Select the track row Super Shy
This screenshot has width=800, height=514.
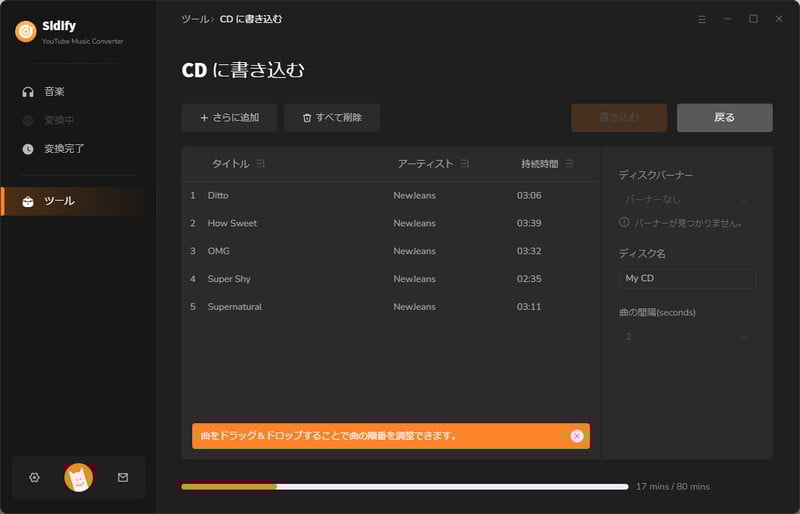(x=391, y=279)
